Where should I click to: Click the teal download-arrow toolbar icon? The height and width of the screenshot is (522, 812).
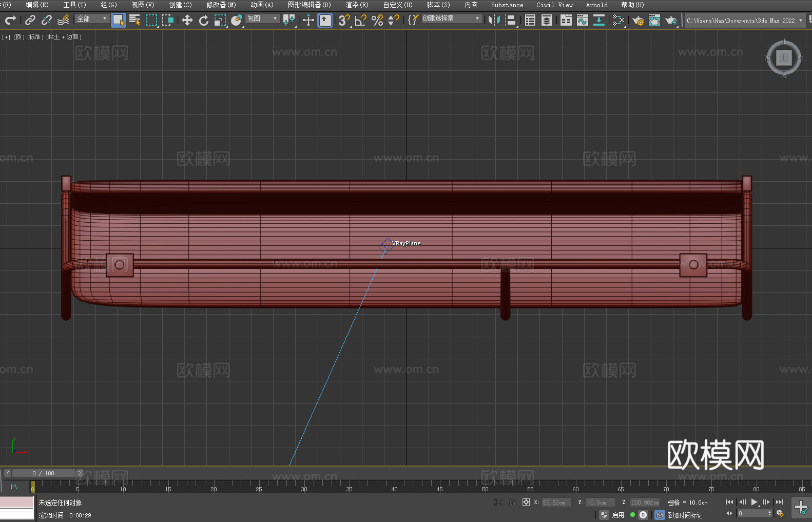pyautogui.click(x=599, y=20)
